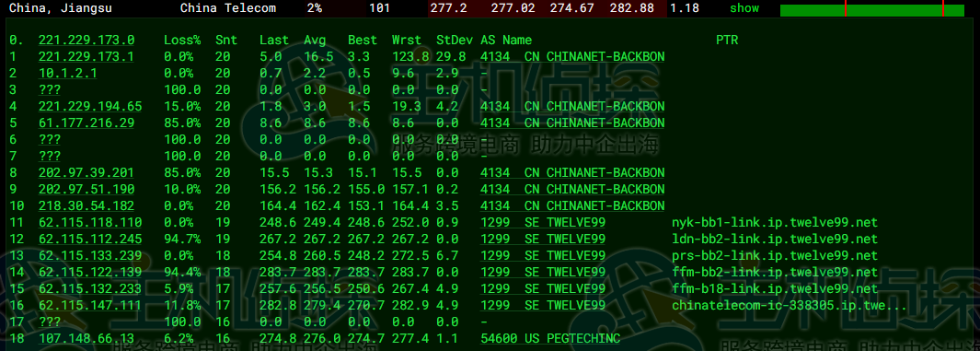Open hop 4 IP 221.229.194.65
Image resolution: width=980 pixels, height=351 pixels.
[x=90, y=106]
